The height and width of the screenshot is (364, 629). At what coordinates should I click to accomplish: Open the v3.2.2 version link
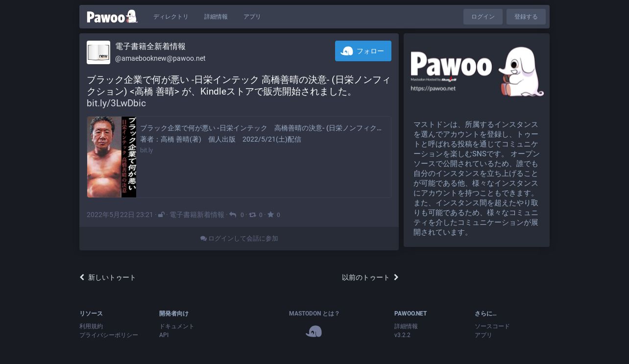pyautogui.click(x=402, y=335)
